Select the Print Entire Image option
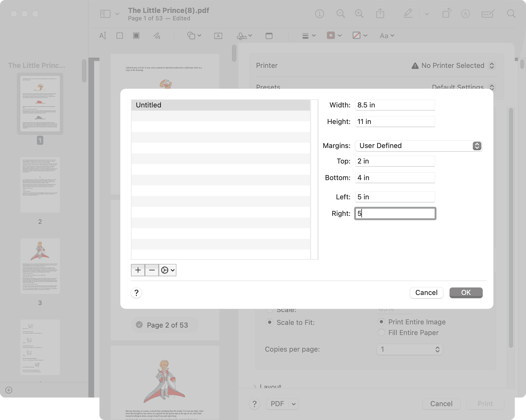 [x=381, y=322]
